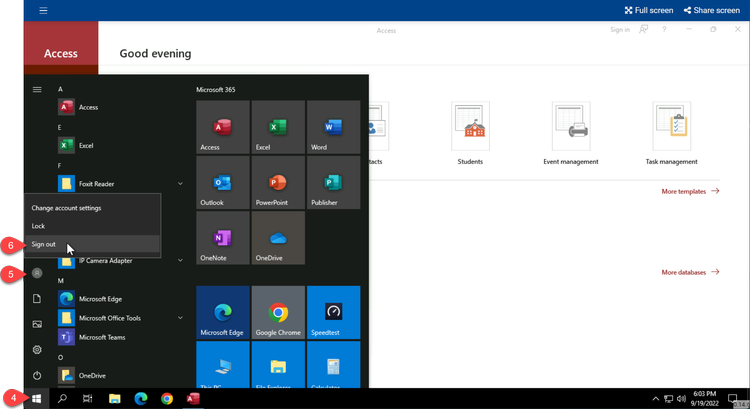Image resolution: width=750 pixels, height=409 pixels.
Task: Click the Microsoft 365 group heading
Action: pyautogui.click(x=216, y=89)
